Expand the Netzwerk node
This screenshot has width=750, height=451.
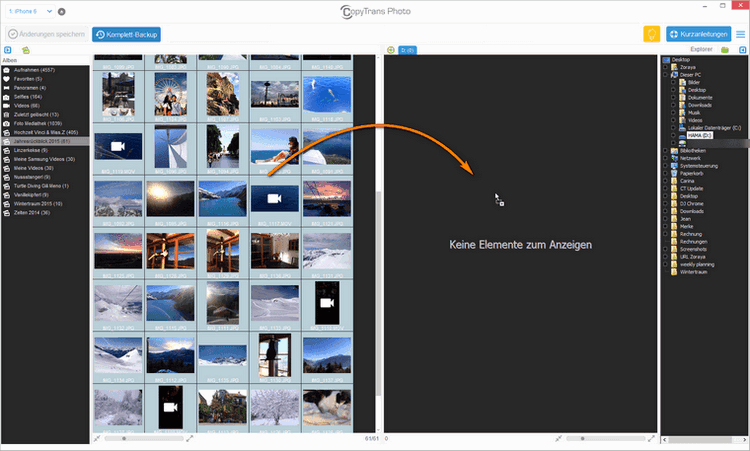(665, 158)
